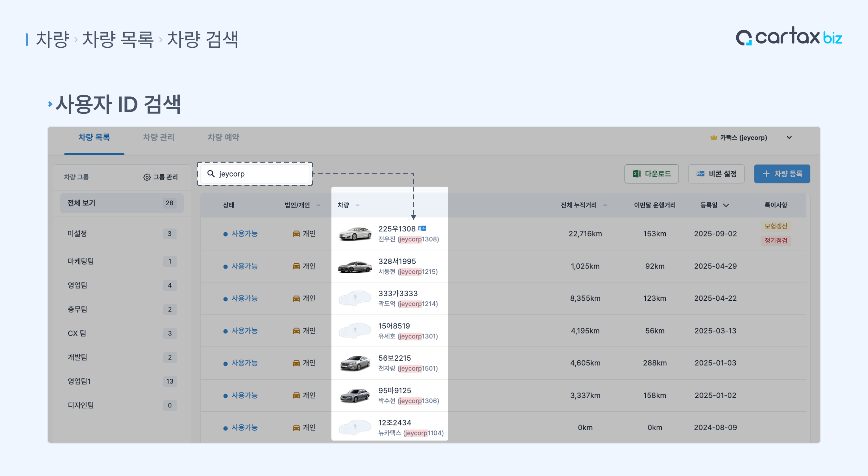Switch to the 차량 관리 tab
868x476 pixels.
(158, 137)
